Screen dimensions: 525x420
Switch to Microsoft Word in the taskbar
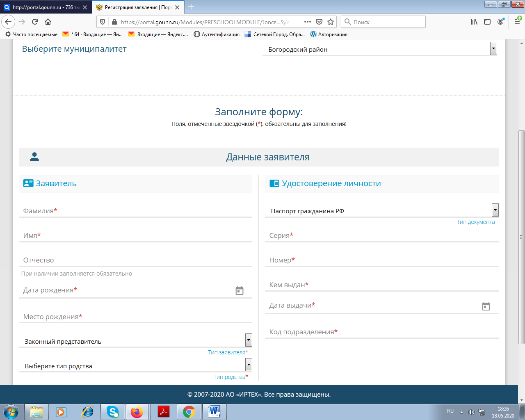tap(215, 412)
